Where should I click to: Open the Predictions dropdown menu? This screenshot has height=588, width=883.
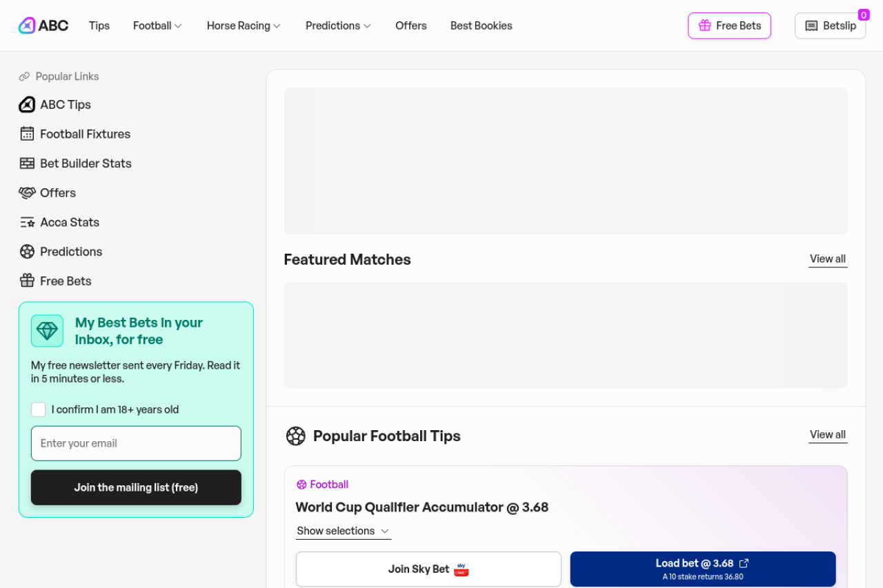coord(338,26)
